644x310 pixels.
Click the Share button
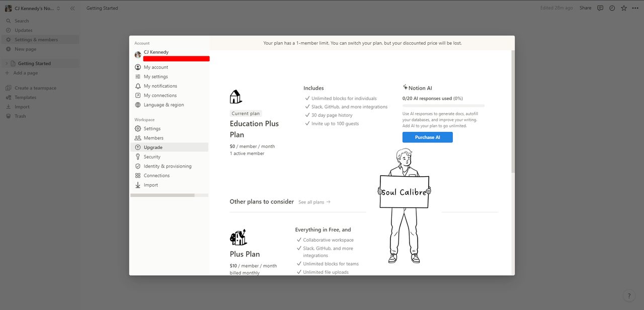(x=585, y=8)
